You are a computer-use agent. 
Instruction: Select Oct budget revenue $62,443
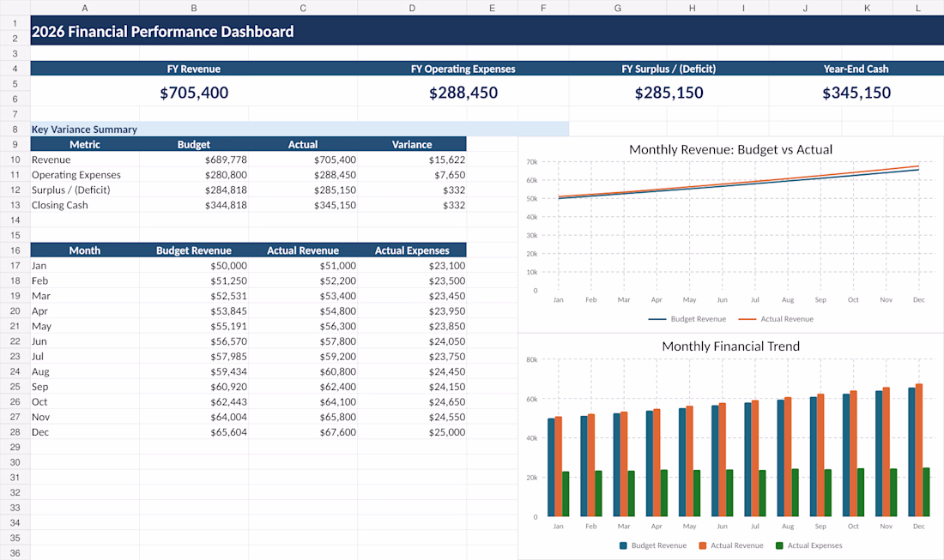(194, 401)
